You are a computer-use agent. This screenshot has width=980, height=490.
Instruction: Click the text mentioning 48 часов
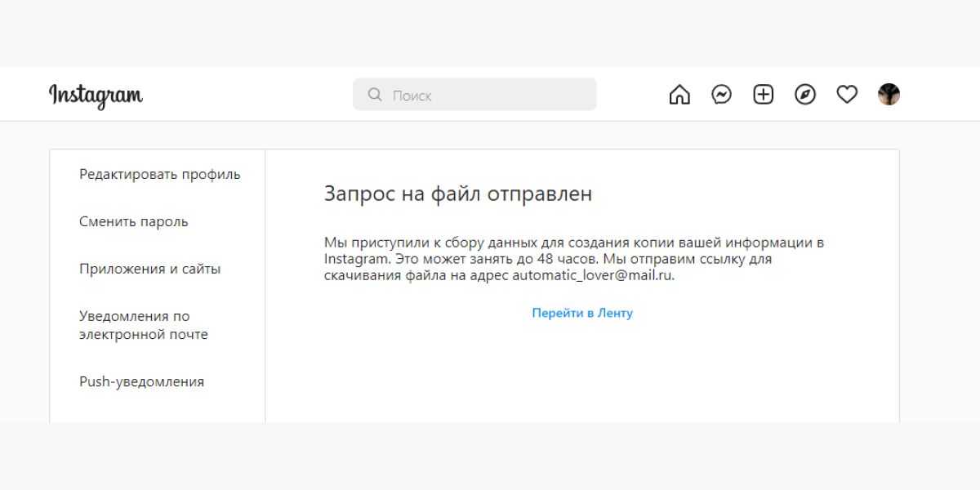[x=541, y=259]
